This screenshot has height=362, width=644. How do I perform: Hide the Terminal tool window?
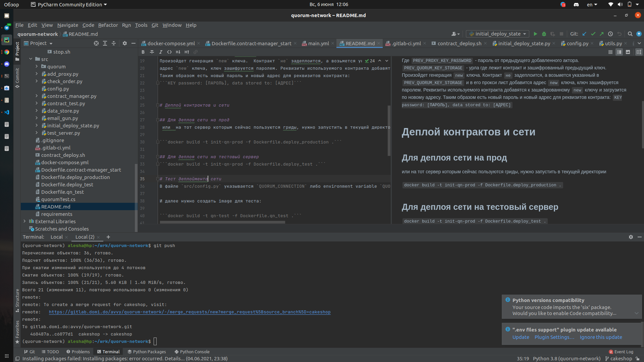point(640,237)
